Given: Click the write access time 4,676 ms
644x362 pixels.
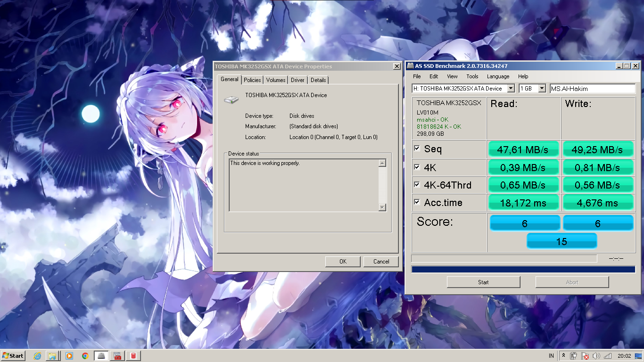Looking at the screenshot, I should coord(597,202).
